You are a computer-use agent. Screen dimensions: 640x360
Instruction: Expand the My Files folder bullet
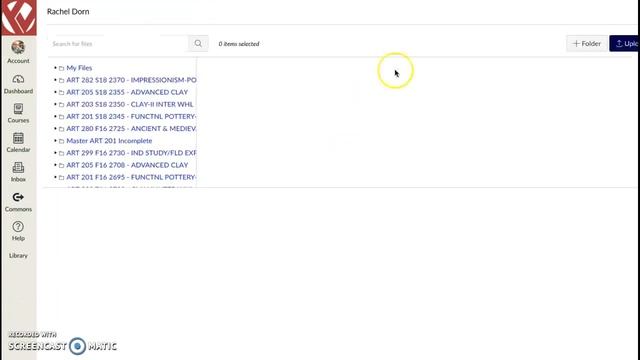click(56, 67)
